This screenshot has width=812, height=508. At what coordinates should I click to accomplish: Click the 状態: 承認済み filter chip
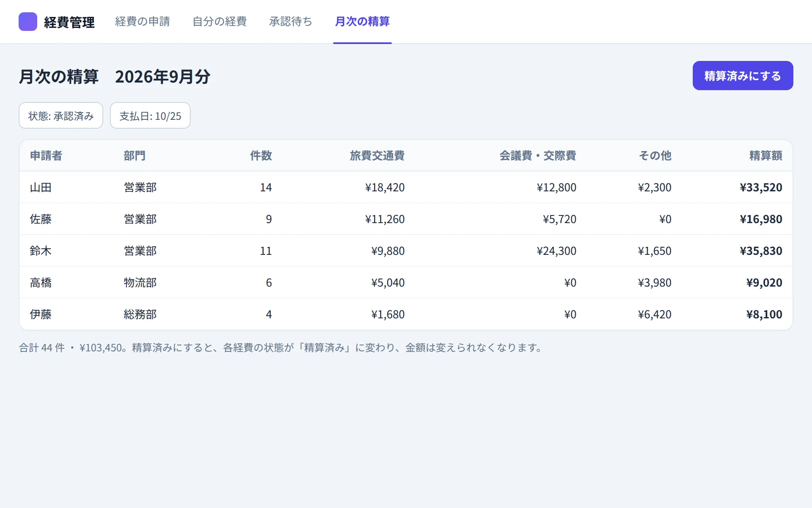(x=61, y=116)
